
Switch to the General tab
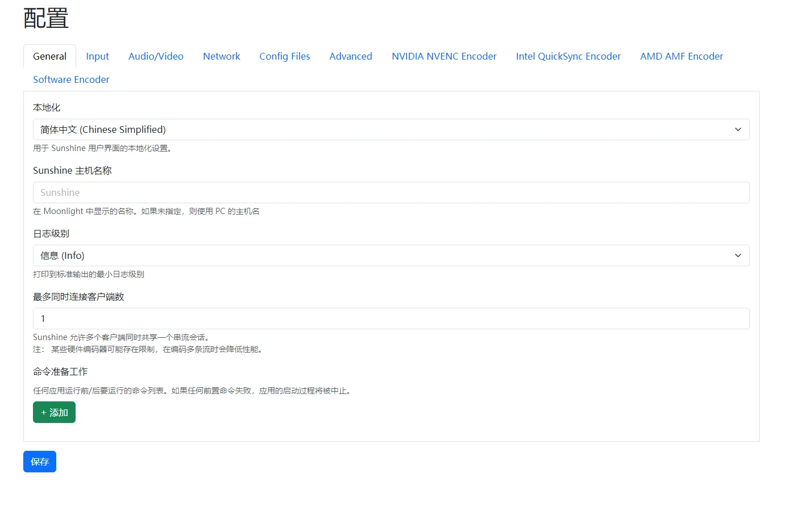click(49, 56)
